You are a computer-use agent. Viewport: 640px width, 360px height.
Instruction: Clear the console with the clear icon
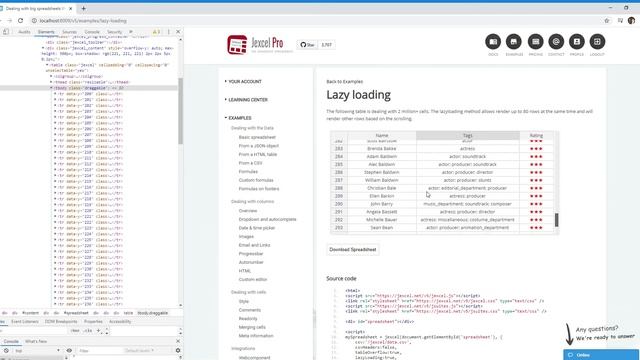[6, 351]
